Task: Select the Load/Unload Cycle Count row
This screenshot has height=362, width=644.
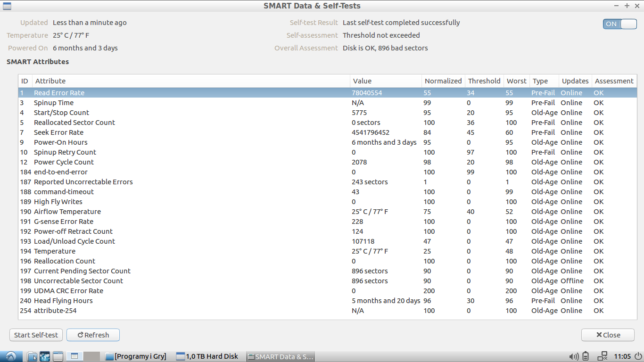Action: point(327,241)
